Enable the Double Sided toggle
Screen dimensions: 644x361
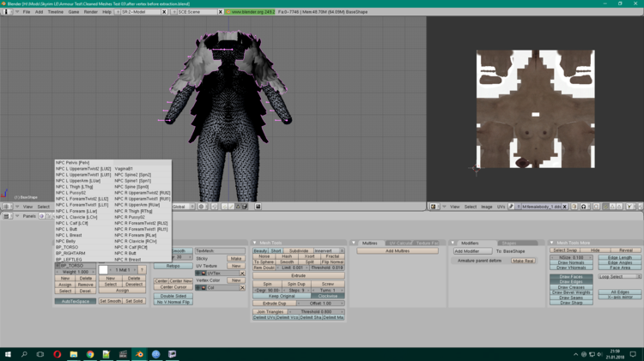pos(173,296)
